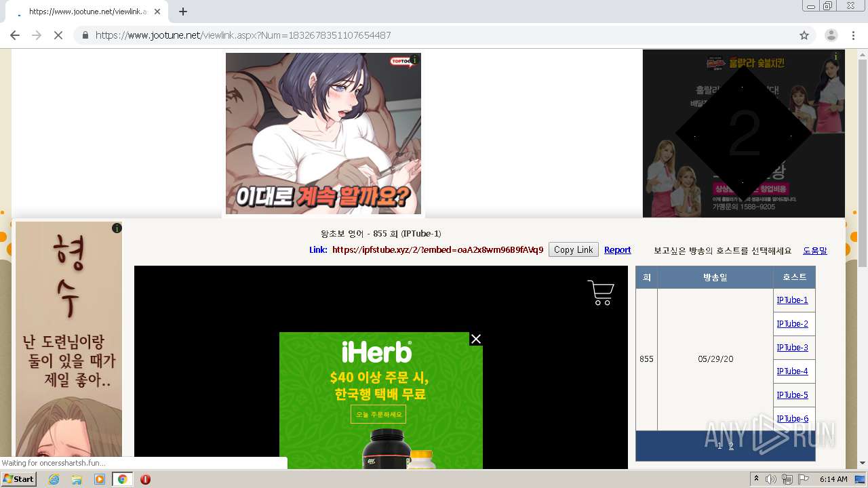Image resolution: width=868 pixels, height=488 pixels.
Task: Click the vertical scrollbar thumb
Action: 863,163
